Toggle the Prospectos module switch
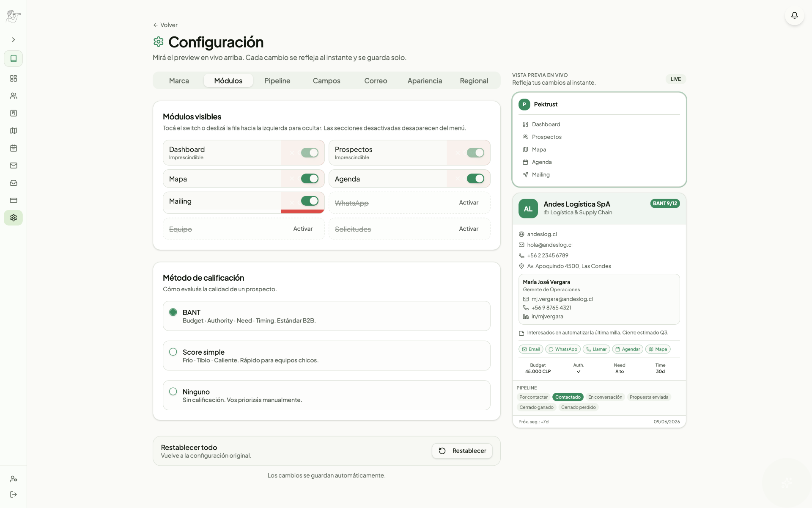Screen dimensions: 812x508 pyautogui.click(x=475, y=153)
